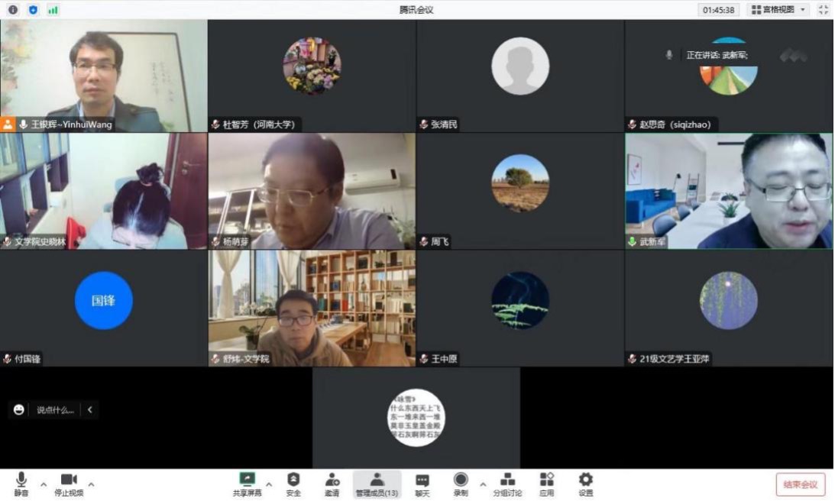Select 武新军's video tile
Image resolution: width=835 pixels, height=504 pixels.
[729, 192]
